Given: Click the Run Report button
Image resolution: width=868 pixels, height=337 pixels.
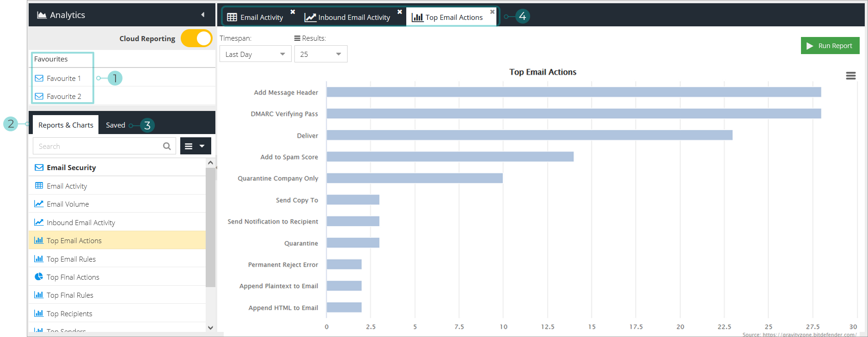Looking at the screenshot, I should pyautogui.click(x=830, y=46).
